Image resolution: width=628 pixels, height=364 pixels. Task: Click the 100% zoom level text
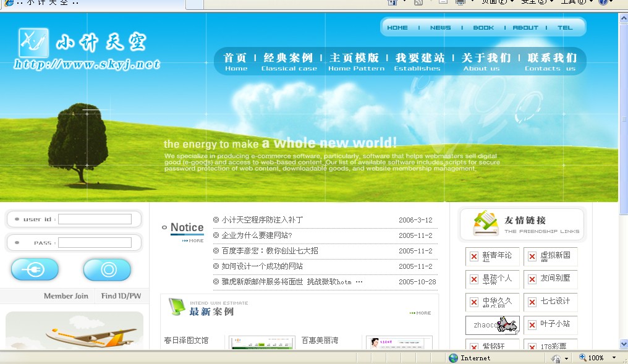pos(596,358)
